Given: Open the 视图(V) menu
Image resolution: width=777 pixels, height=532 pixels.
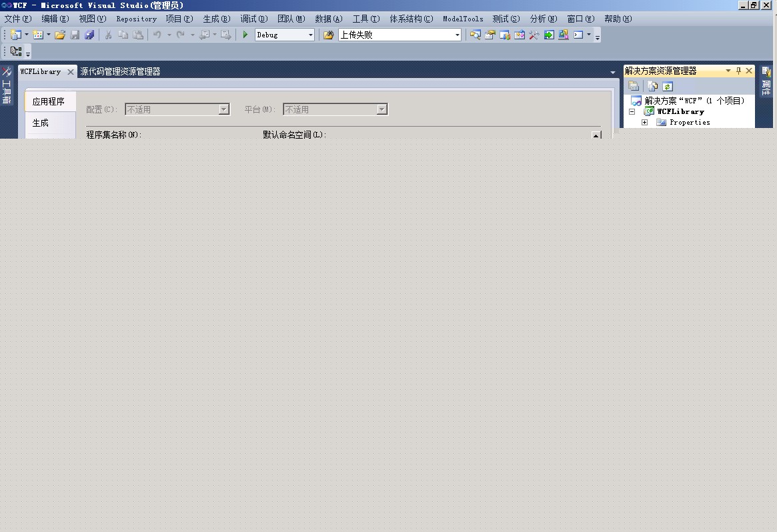Looking at the screenshot, I should pyautogui.click(x=93, y=19).
